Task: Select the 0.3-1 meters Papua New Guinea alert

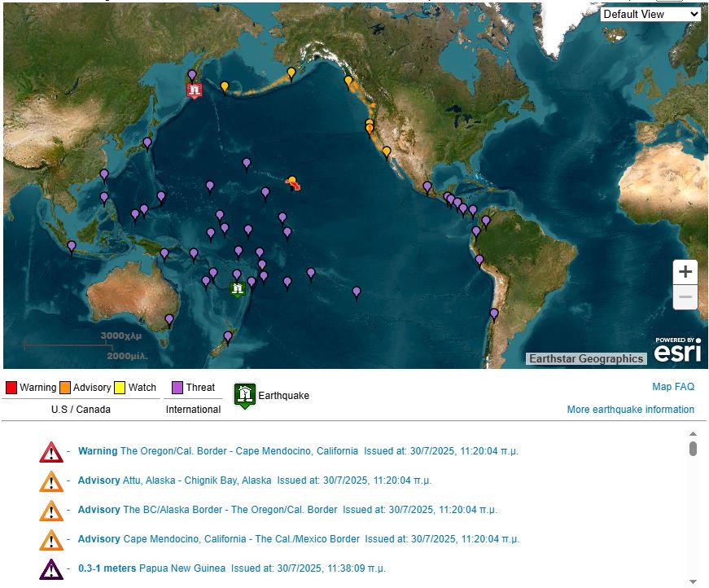Action: point(151,568)
